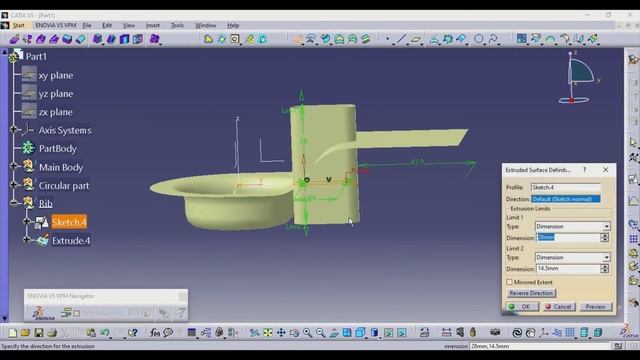640x360 pixels.
Task: Open the Limit 2 Type dropdown
Action: pos(607,258)
